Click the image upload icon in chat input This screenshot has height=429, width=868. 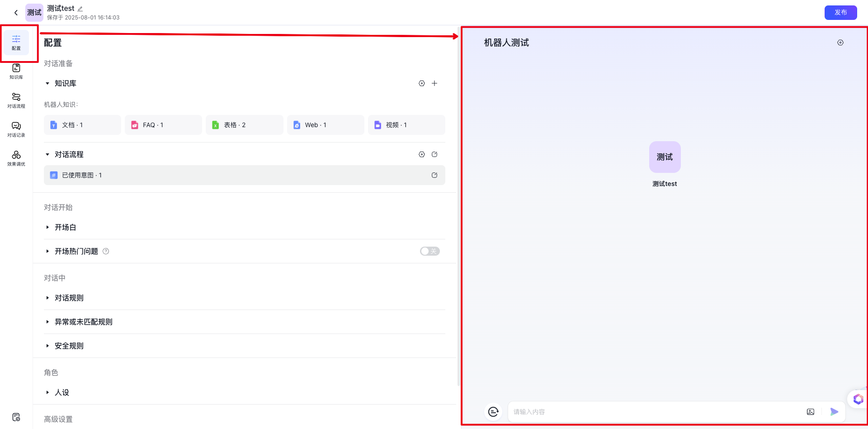coord(811,412)
